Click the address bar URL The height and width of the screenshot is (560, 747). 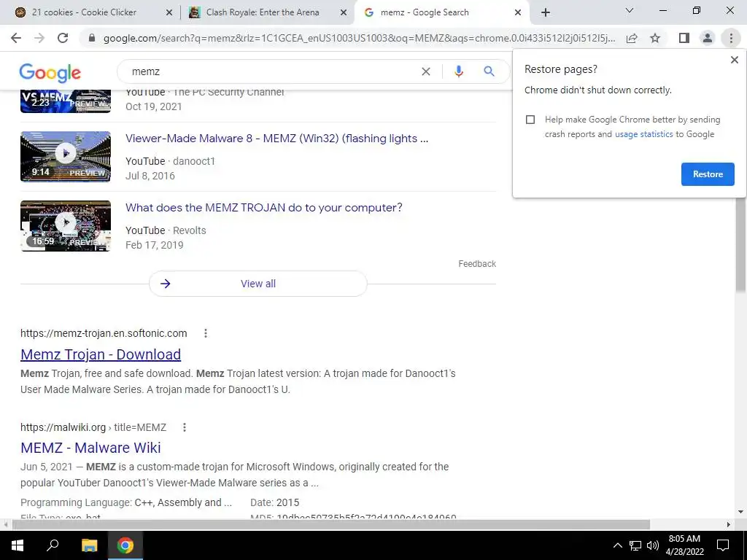(x=359, y=38)
